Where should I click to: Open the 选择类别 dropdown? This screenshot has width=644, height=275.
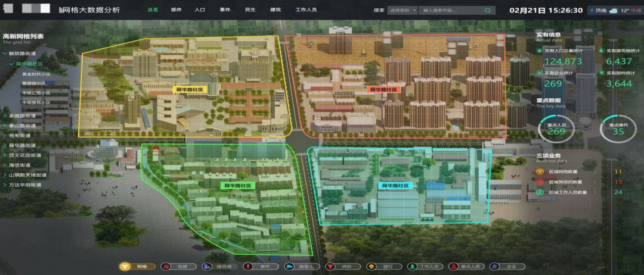[402, 10]
